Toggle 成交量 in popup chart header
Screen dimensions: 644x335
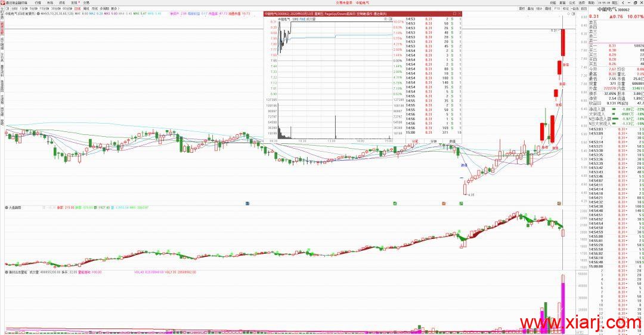coord(312,19)
